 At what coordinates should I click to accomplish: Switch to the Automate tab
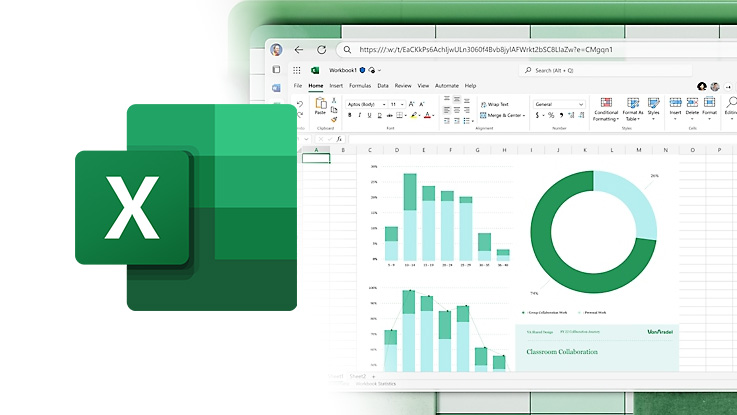click(447, 86)
